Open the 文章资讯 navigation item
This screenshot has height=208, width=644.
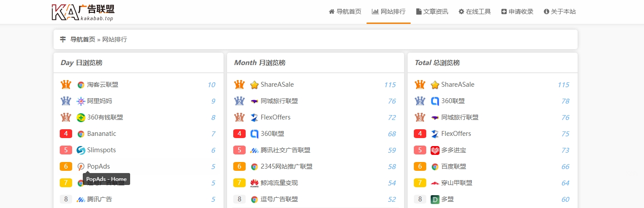(432, 12)
